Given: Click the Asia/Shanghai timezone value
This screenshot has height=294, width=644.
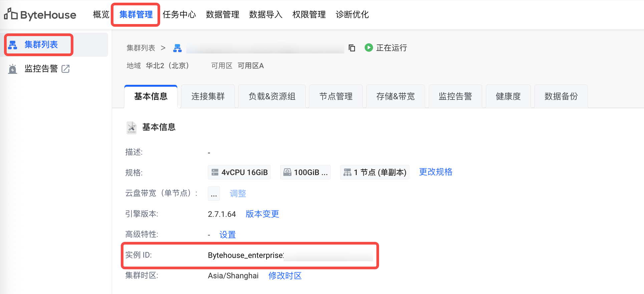Looking at the screenshot, I should pos(233,276).
